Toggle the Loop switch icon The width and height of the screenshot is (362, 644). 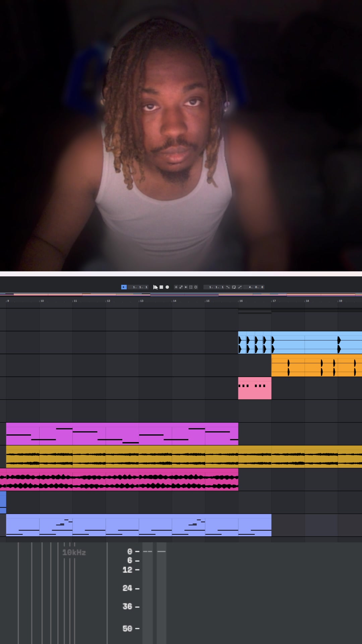tap(234, 287)
